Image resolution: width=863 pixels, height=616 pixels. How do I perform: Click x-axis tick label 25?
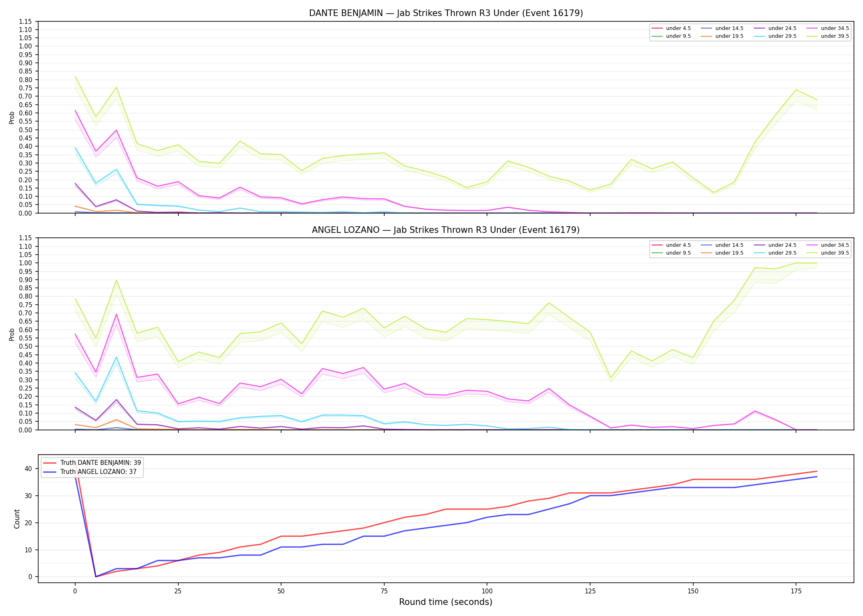(x=178, y=591)
